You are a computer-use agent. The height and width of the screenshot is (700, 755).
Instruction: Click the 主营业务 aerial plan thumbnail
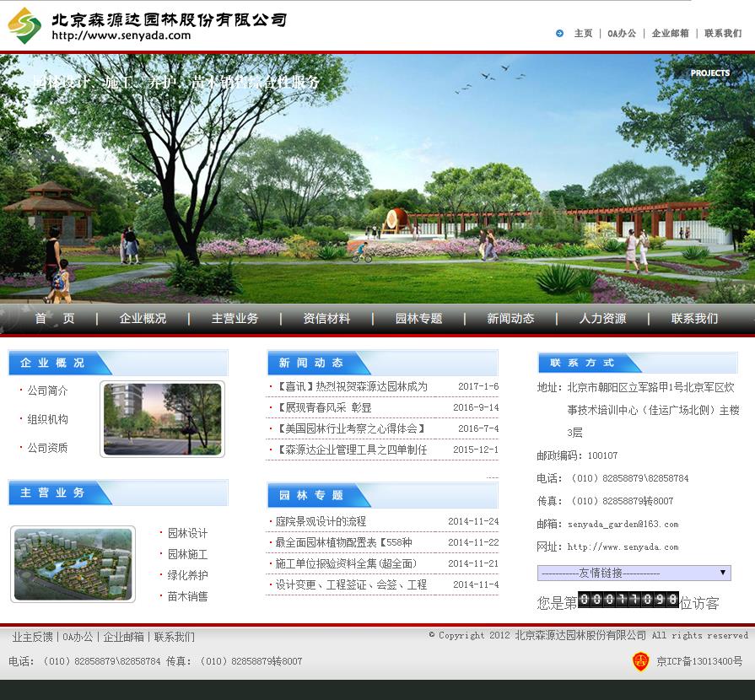click(x=73, y=564)
